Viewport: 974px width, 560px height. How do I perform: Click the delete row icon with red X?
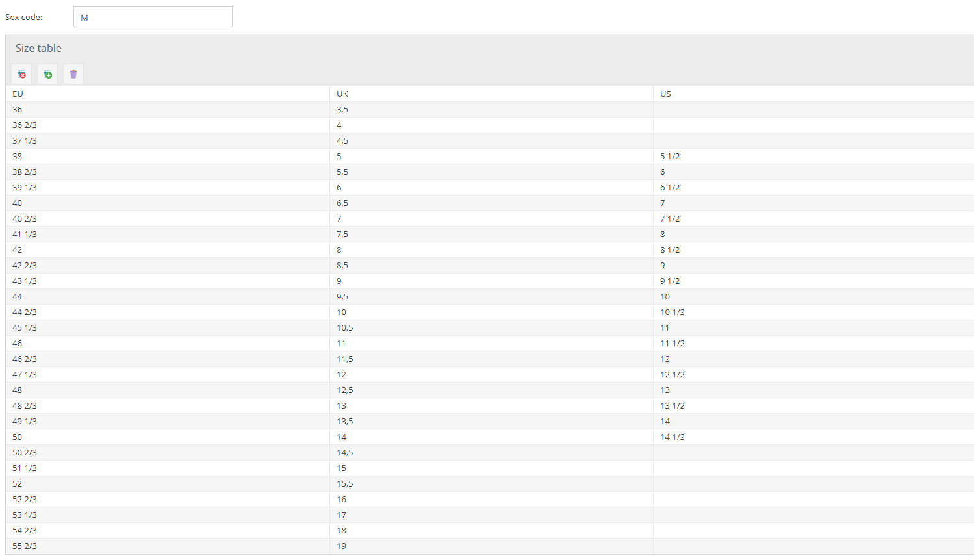pyautogui.click(x=21, y=74)
